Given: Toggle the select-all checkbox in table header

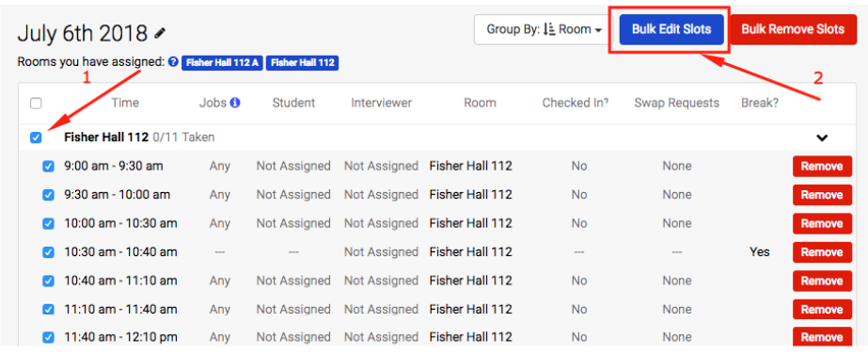Looking at the screenshot, I should [36, 104].
